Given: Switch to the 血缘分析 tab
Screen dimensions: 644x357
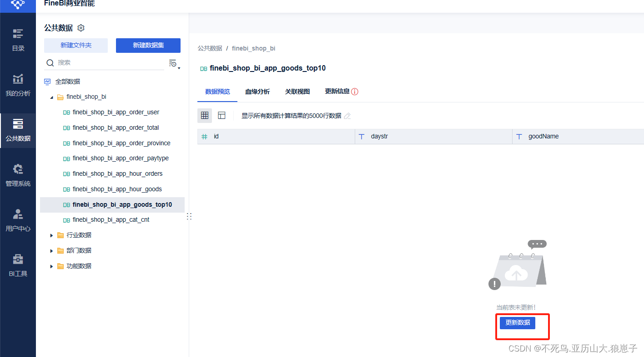Looking at the screenshot, I should pyautogui.click(x=257, y=91).
